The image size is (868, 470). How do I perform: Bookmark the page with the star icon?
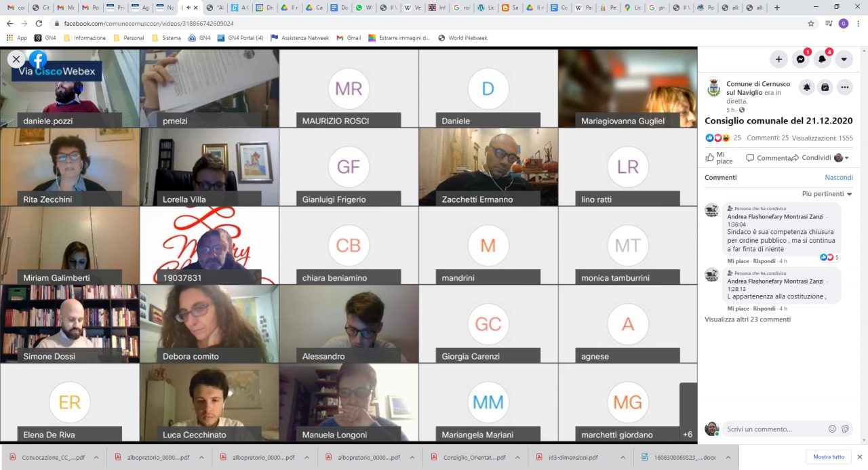click(x=810, y=23)
